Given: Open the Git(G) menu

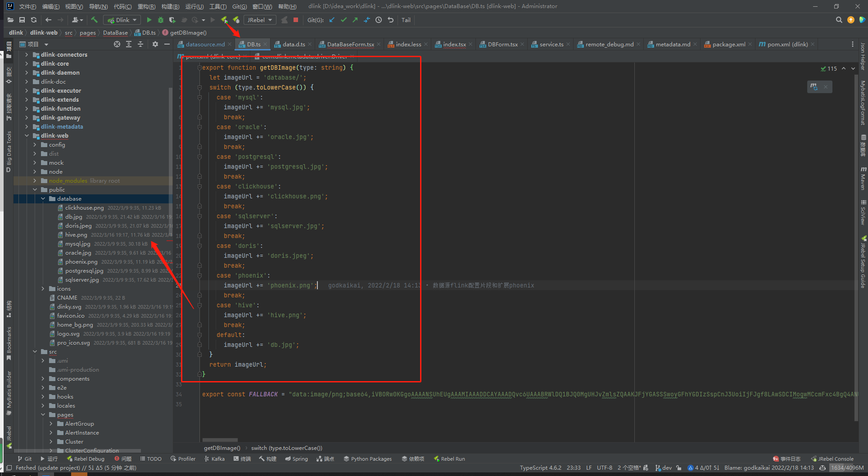Looking at the screenshot, I should [239, 6].
